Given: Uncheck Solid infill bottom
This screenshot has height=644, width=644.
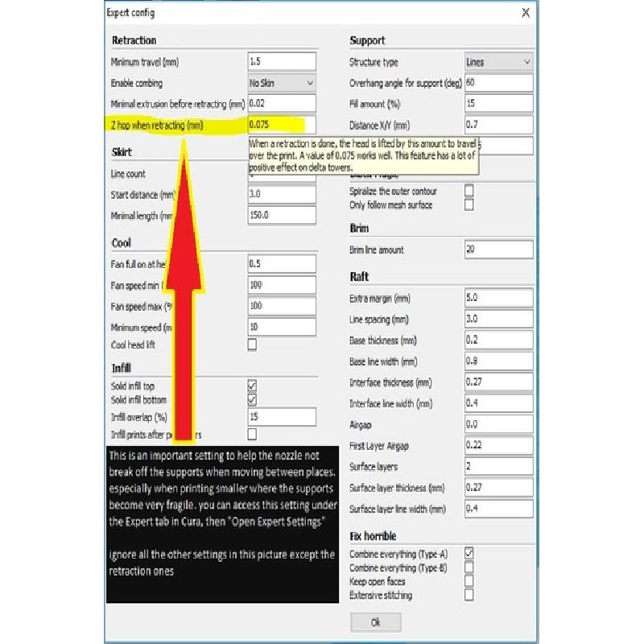Looking at the screenshot, I should click(x=252, y=399).
